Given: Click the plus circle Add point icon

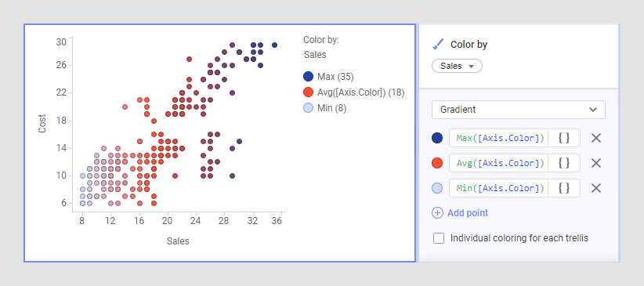Looking at the screenshot, I should [437, 213].
